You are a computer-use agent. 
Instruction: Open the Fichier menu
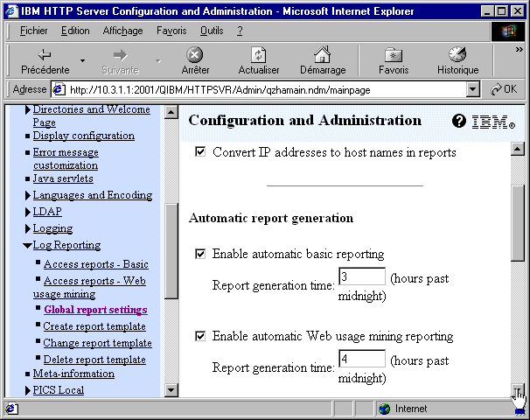33,31
